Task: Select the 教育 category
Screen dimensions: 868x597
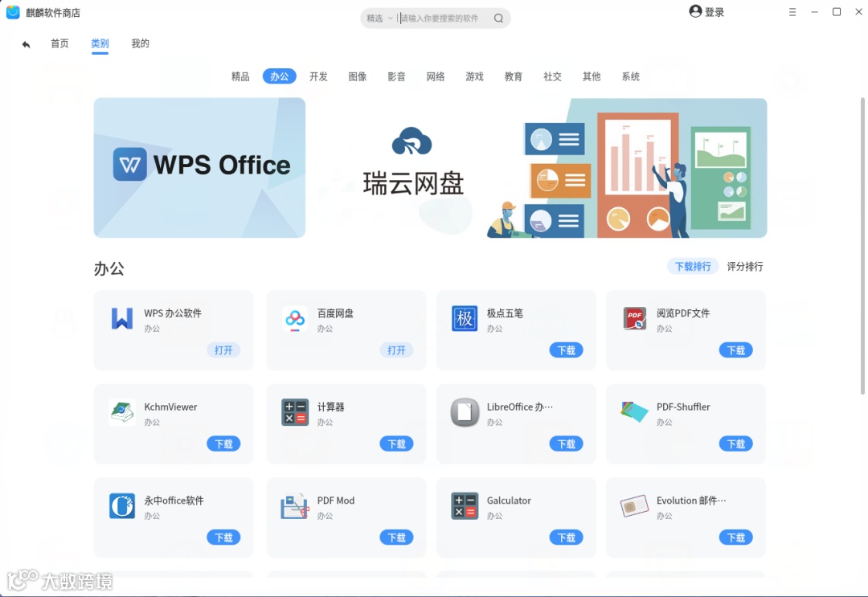Action: pos(513,76)
